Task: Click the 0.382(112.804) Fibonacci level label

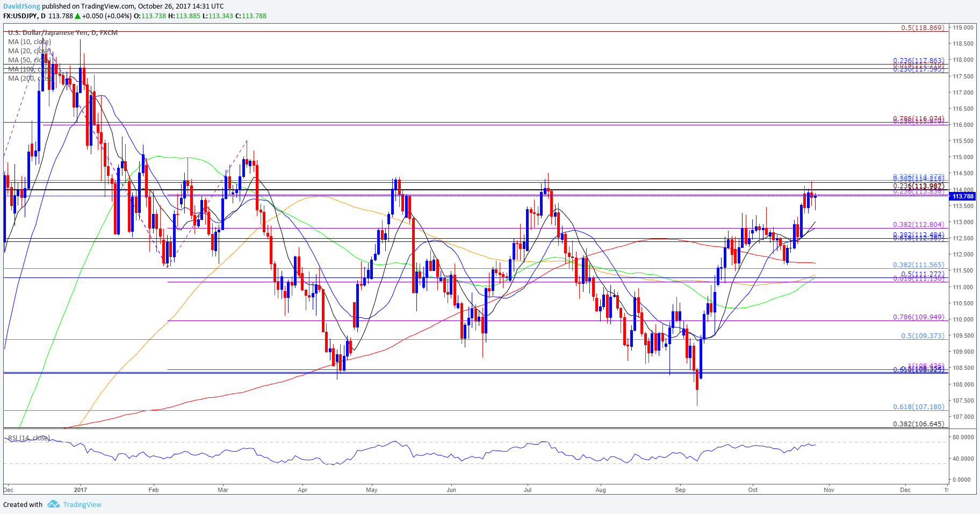Action: click(x=918, y=225)
